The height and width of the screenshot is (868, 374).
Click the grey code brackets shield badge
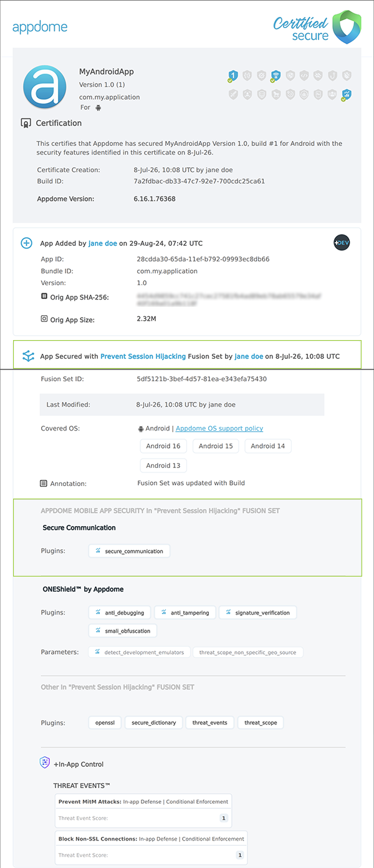click(304, 76)
